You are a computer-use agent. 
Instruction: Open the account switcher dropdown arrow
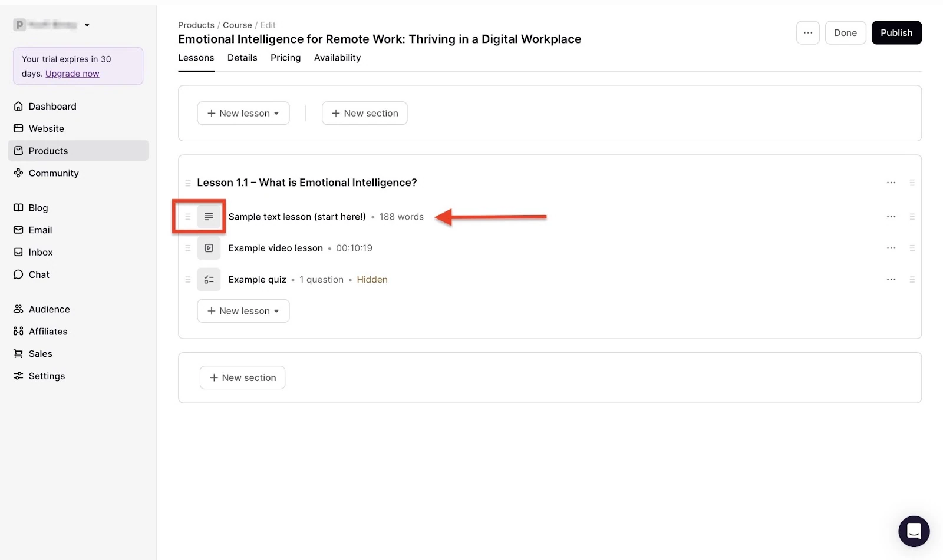point(87,25)
